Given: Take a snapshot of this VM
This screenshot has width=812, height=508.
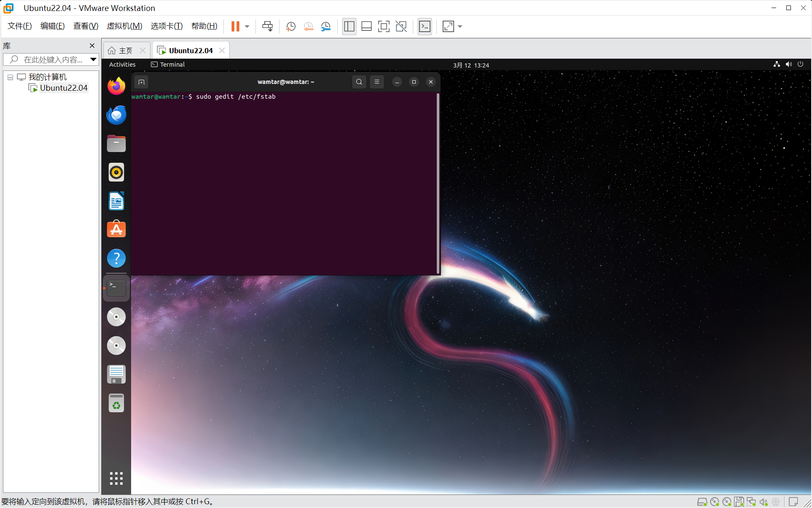Looking at the screenshot, I should (290, 26).
